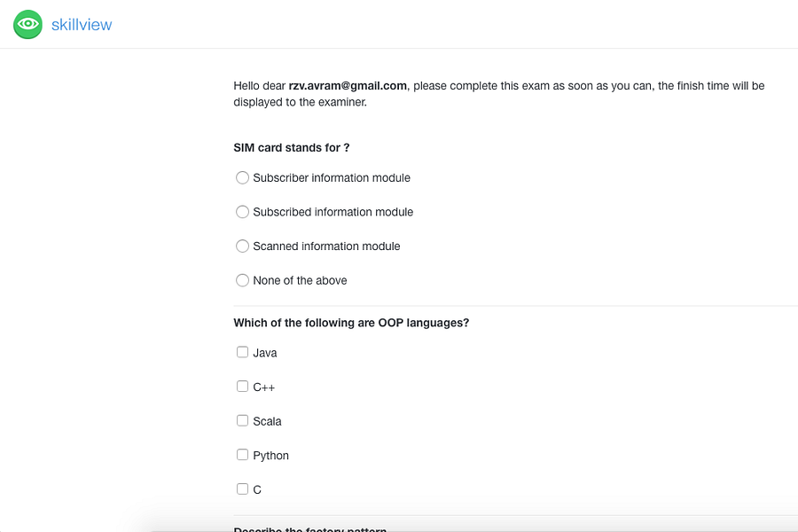Viewport: 798px width, 532px height.
Task: Choose the Subscribed information module radio button
Action: click(242, 212)
